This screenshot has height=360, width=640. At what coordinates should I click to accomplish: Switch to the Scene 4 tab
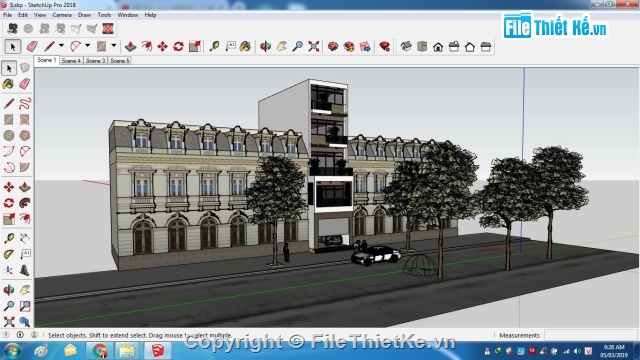(x=71, y=60)
